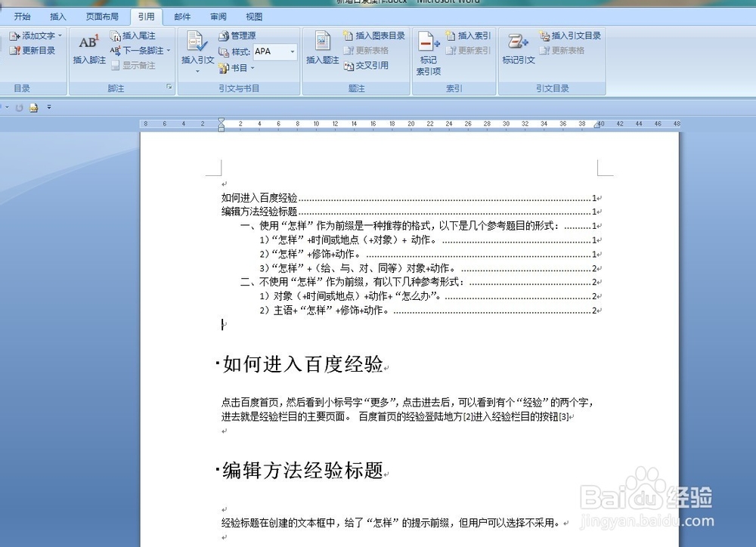Click the 插入脚注 (Insert Footnote) icon
This screenshot has width=756, height=547.
[89, 48]
